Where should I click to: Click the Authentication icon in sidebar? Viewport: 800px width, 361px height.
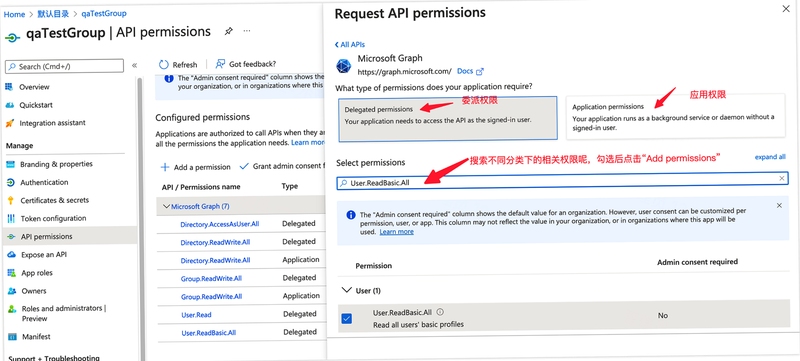(11, 183)
